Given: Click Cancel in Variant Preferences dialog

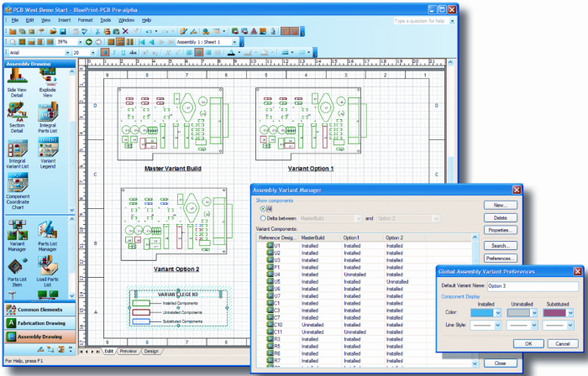Looking at the screenshot, I should (563, 343).
